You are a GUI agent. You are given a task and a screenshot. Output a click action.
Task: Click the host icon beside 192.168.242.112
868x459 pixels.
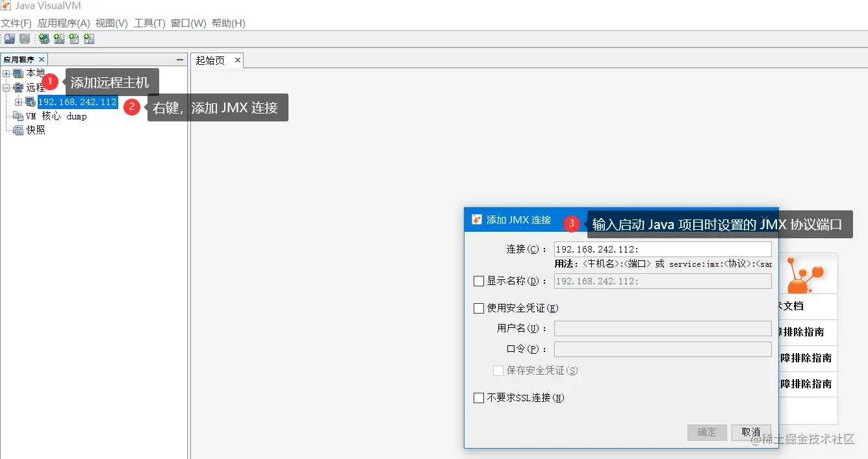pyautogui.click(x=31, y=102)
